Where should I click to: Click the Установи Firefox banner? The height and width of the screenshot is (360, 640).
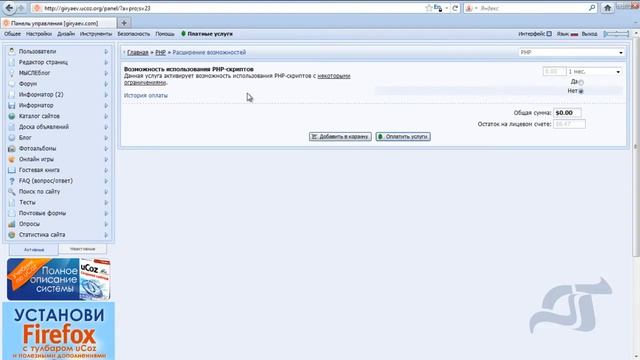point(58,331)
